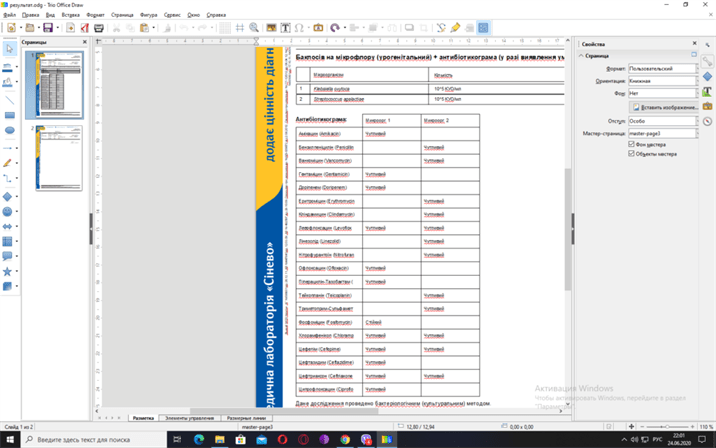Click the helplines (hash) icon
Image resolution: width=716 pixels, height=448 pixels.
pos(240,28)
